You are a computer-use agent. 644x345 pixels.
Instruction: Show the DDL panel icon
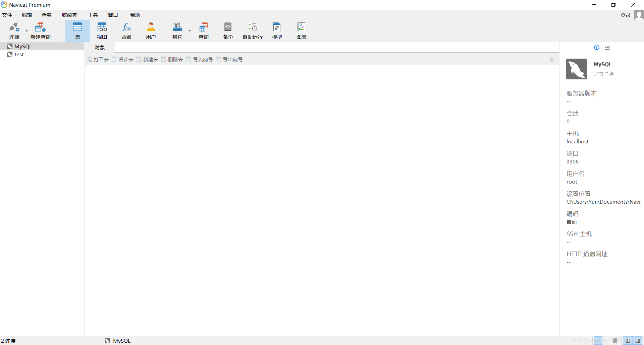coord(607,47)
